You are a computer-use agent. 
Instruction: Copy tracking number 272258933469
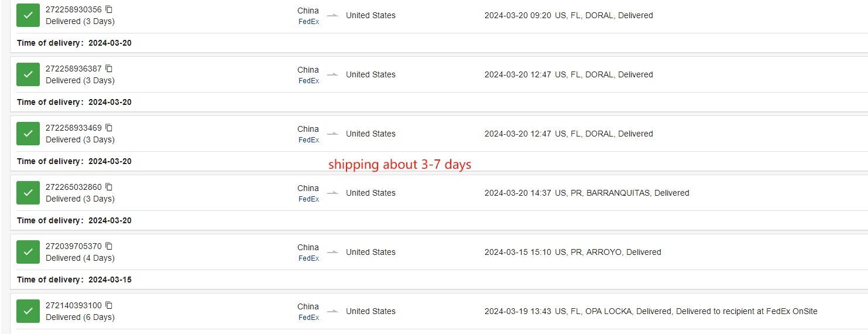[109, 128]
